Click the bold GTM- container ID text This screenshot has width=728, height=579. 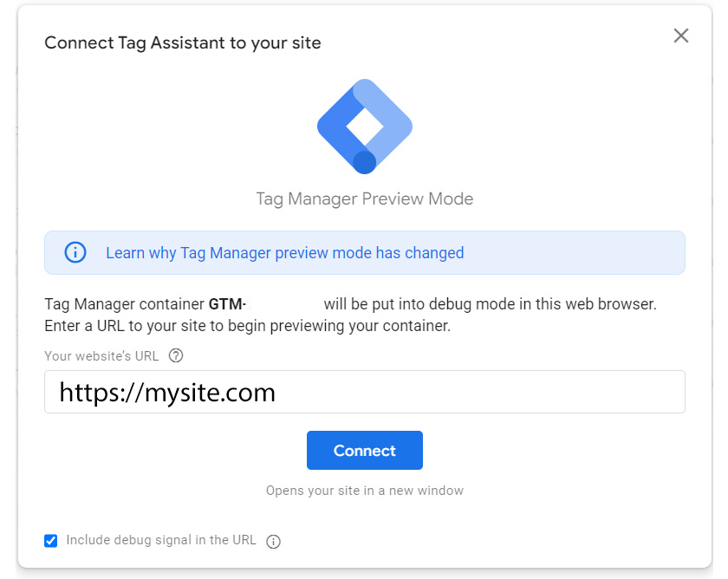pos(227,304)
